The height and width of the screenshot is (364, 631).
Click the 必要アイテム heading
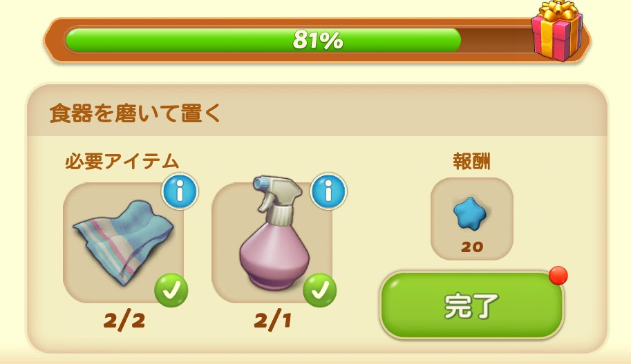[x=122, y=162]
